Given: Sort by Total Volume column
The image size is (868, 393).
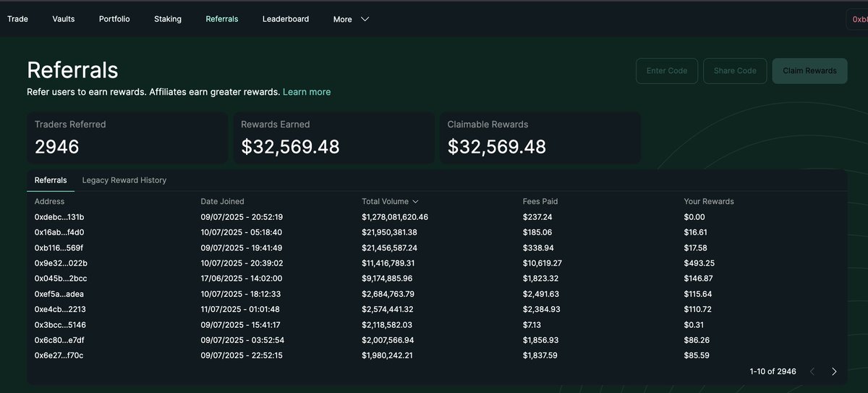Looking at the screenshot, I should (x=390, y=201).
